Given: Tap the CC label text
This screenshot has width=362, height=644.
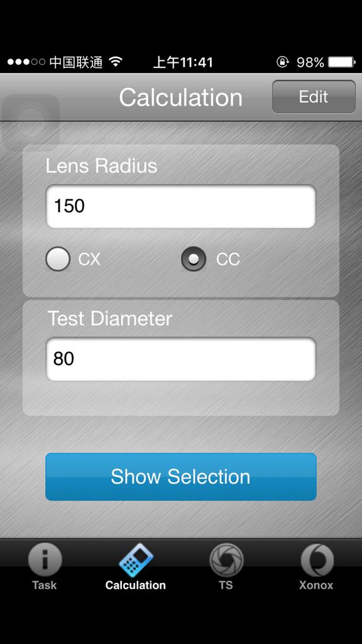Looking at the screenshot, I should [228, 260].
